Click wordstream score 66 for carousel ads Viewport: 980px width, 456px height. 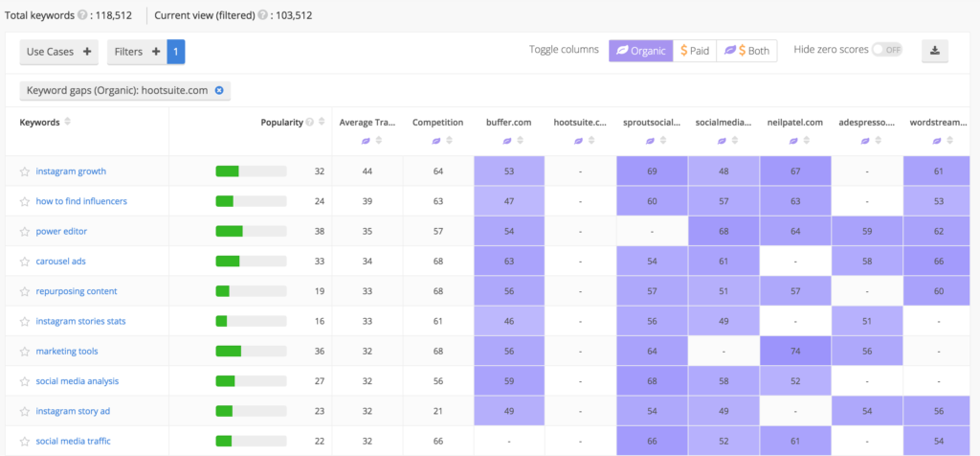point(939,262)
